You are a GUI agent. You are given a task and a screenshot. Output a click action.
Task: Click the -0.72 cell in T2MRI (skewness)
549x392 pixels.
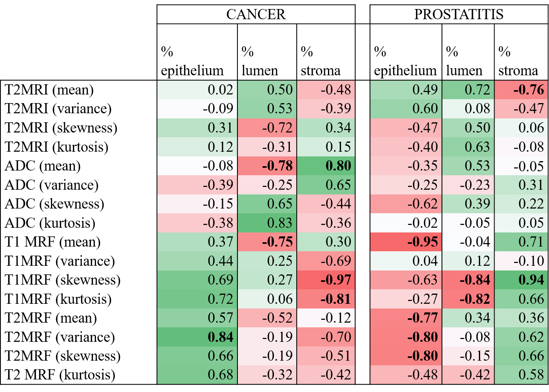tap(277, 128)
